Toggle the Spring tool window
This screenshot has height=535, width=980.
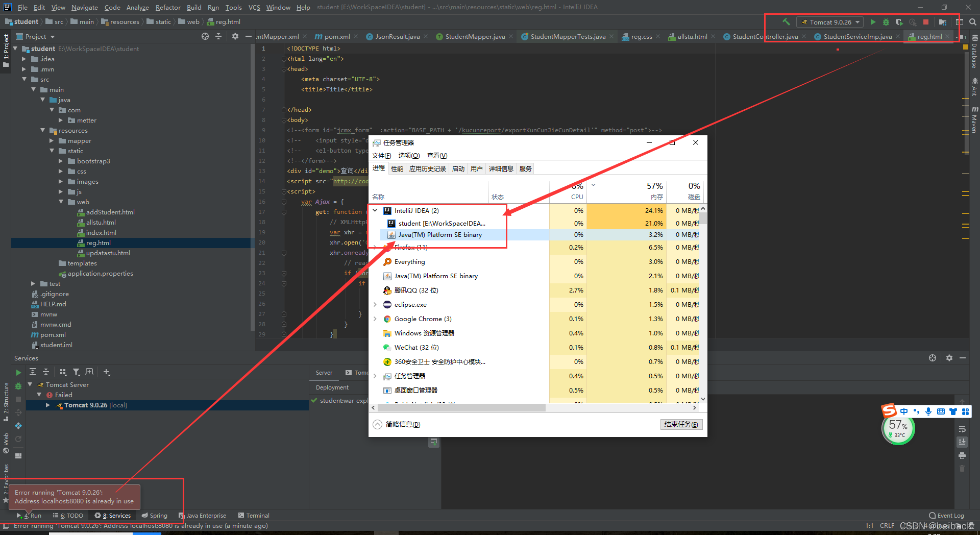(155, 516)
